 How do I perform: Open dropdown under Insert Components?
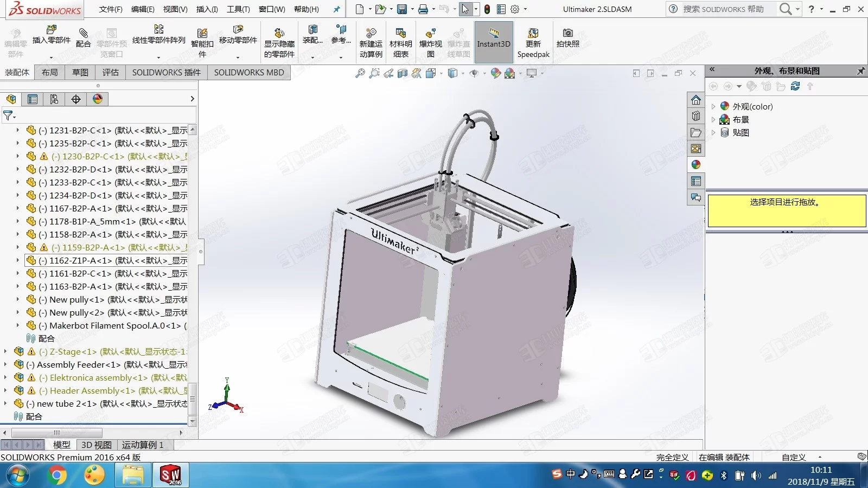click(52, 57)
